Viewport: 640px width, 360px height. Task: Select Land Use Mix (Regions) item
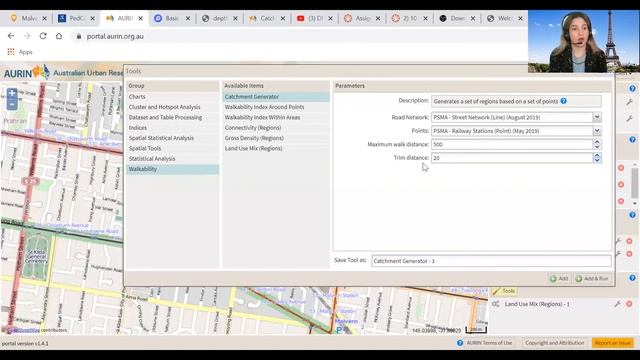coord(276,148)
